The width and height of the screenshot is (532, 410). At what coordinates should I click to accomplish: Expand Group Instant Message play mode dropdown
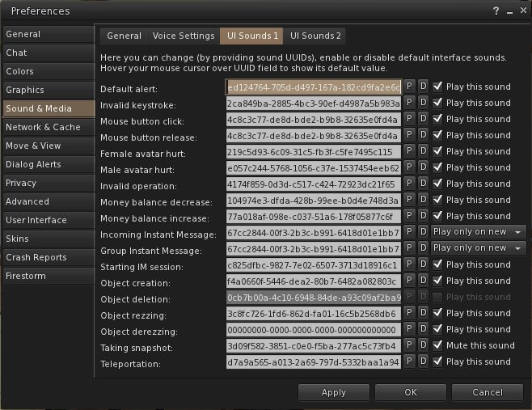click(479, 248)
